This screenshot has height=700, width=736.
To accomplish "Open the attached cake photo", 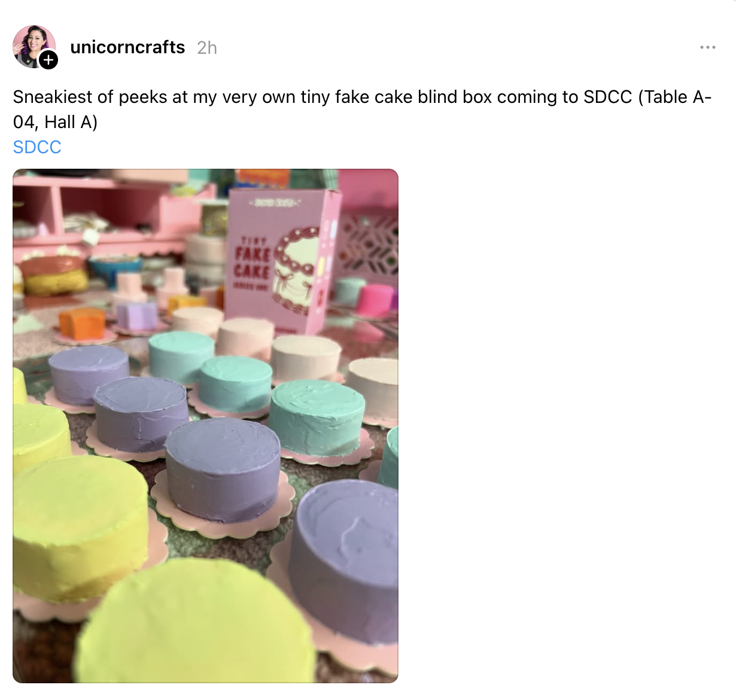I will [x=205, y=426].
